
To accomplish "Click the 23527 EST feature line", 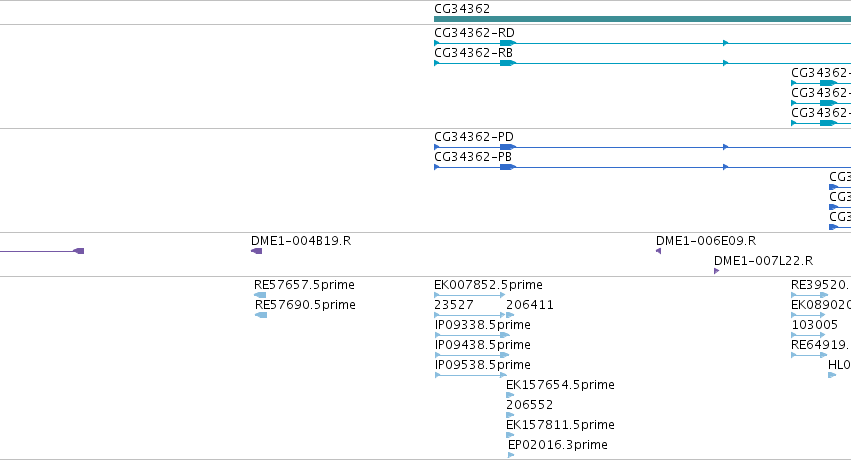I will [470, 315].
